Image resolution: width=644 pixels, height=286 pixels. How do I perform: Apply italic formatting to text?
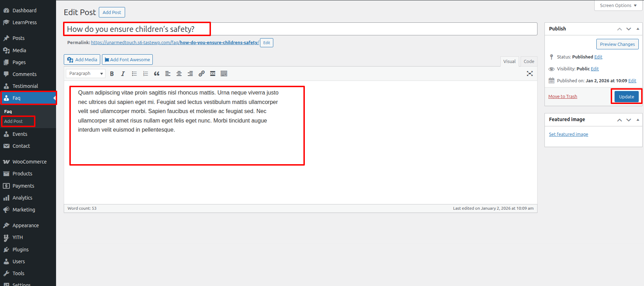(123, 74)
